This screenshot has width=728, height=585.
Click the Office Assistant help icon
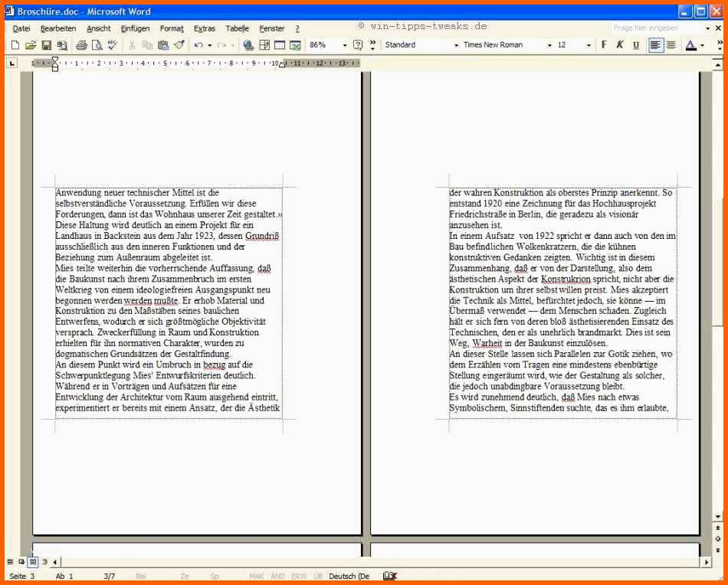tap(358, 45)
